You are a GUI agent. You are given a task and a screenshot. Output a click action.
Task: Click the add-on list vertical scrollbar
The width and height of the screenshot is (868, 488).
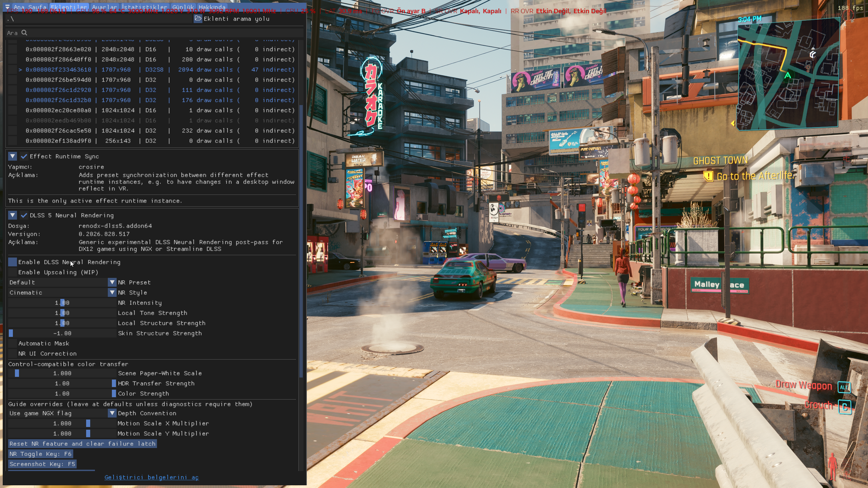(x=301, y=241)
